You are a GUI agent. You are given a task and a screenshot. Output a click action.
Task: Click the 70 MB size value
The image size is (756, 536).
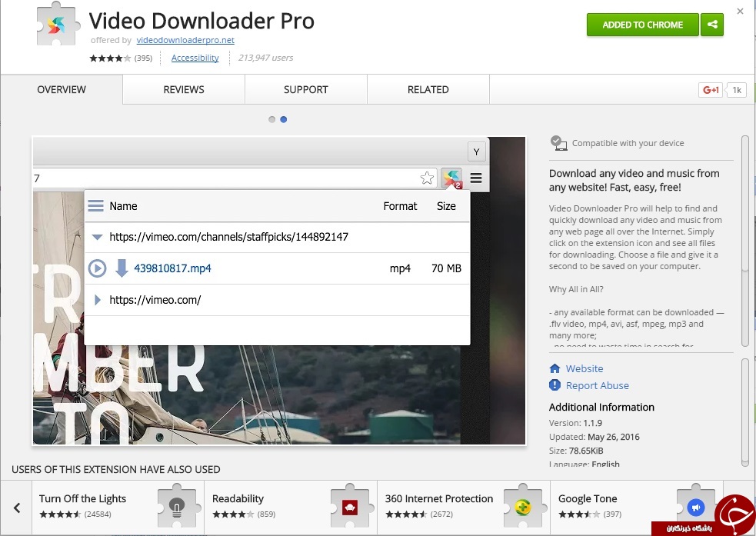(x=446, y=268)
